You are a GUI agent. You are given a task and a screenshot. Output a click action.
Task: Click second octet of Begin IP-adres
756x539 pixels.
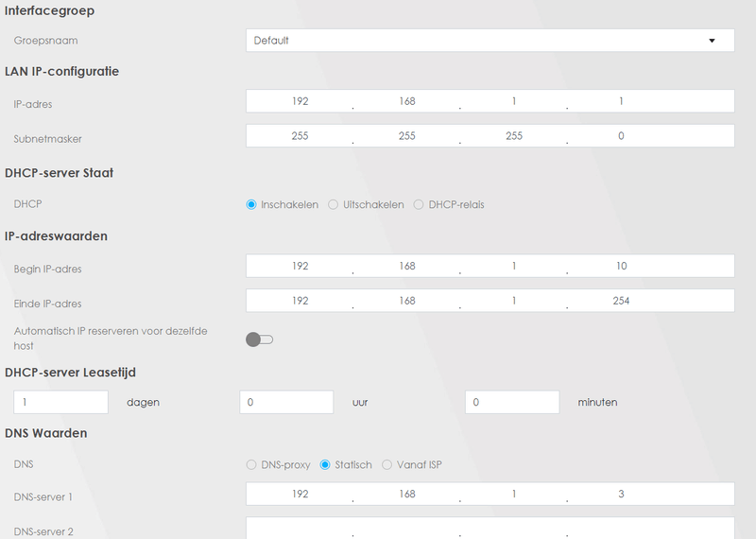coord(407,266)
